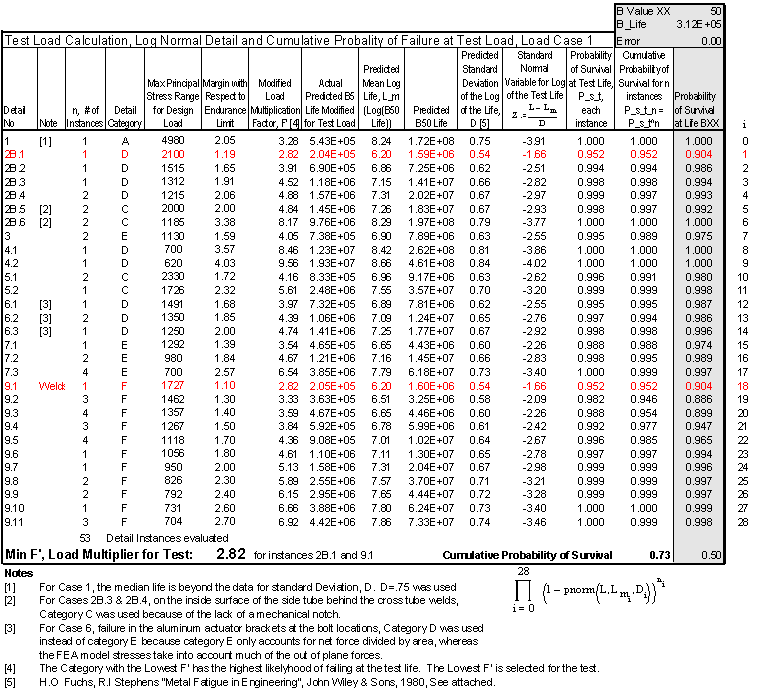
Task: Select stress range value 2330
Action: [173, 277]
